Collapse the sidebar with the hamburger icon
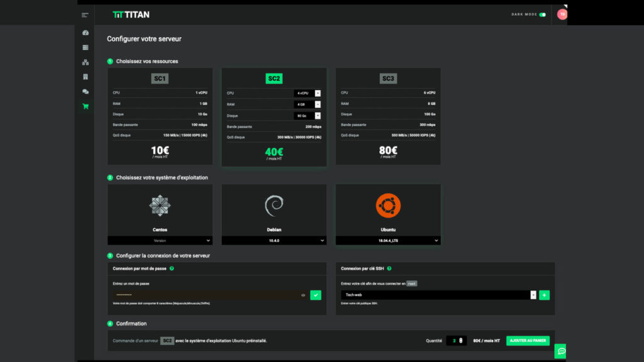The width and height of the screenshot is (644, 362). coord(85,14)
